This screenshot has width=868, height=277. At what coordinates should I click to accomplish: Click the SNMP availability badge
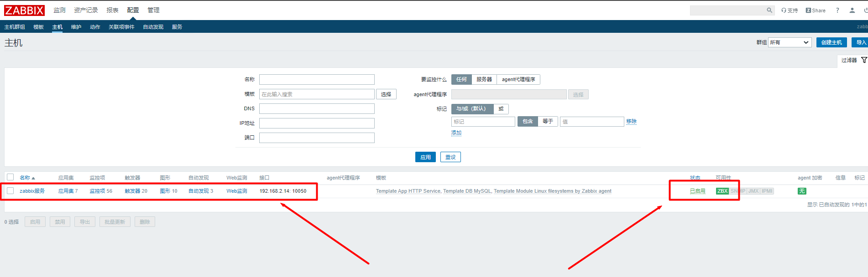coord(737,191)
